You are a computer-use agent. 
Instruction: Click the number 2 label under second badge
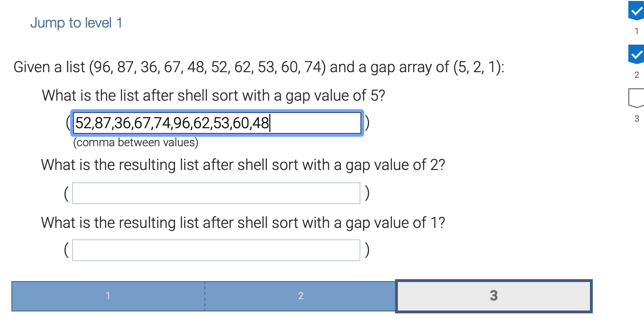(636, 75)
